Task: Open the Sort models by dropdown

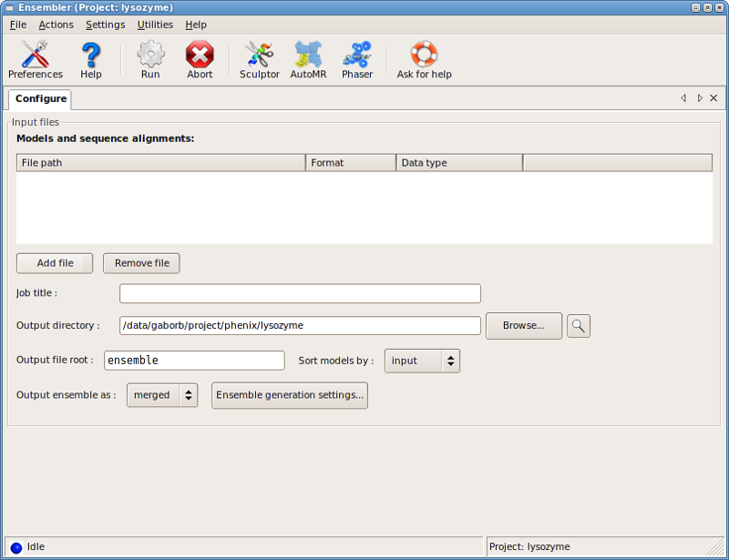Action: coord(422,360)
